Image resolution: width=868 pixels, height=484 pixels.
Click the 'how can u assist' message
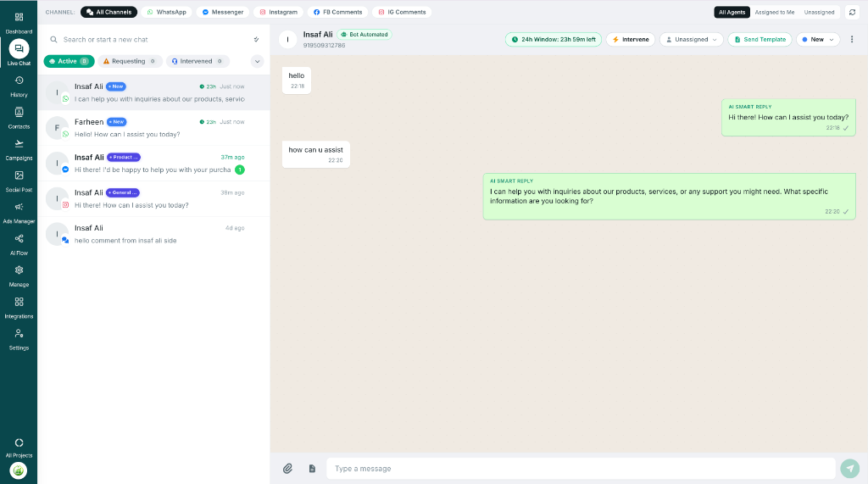316,154
